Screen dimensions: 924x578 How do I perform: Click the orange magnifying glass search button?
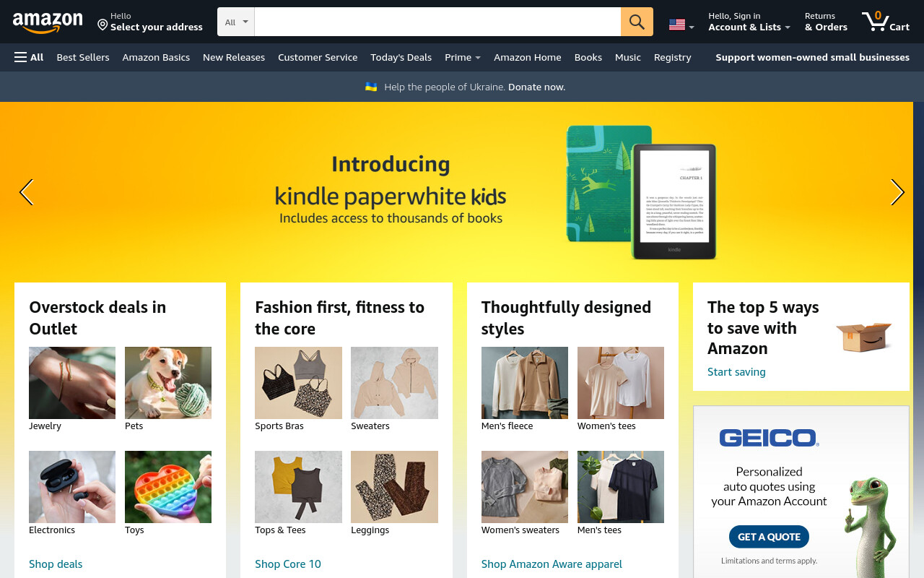coord(637,22)
